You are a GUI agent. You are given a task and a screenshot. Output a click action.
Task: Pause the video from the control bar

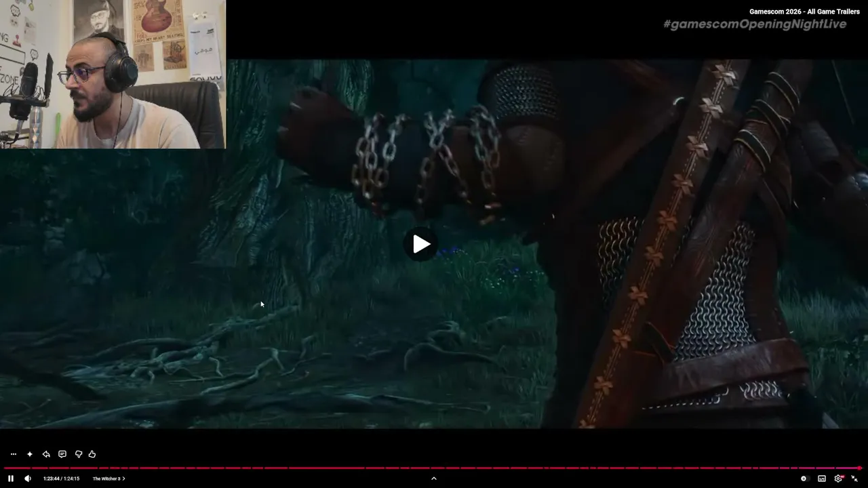pyautogui.click(x=11, y=479)
